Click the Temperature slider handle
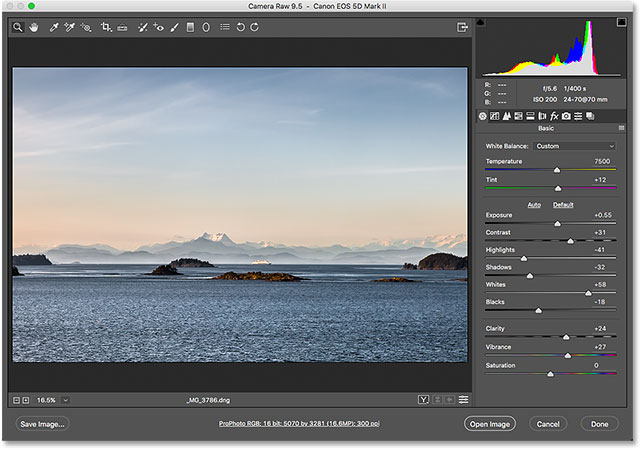The width and height of the screenshot is (641, 450). click(557, 170)
